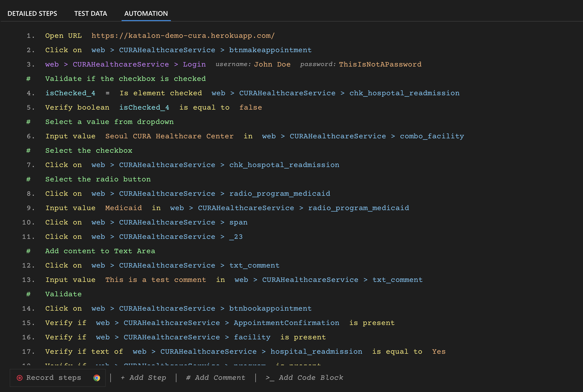Switch to the Detailed Steps tab
This screenshot has height=392, width=583.
point(32,13)
